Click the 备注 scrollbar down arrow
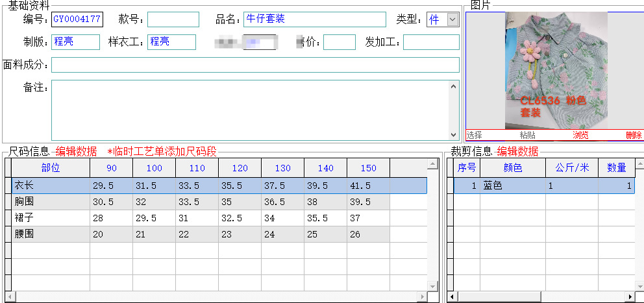The height and width of the screenshot is (303, 644). point(453,135)
